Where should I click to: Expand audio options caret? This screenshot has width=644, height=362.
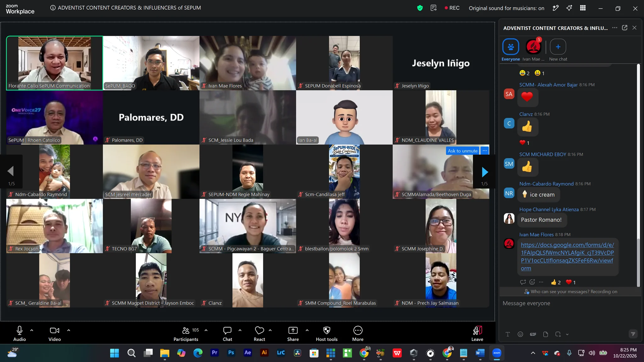tap(32, 330)
